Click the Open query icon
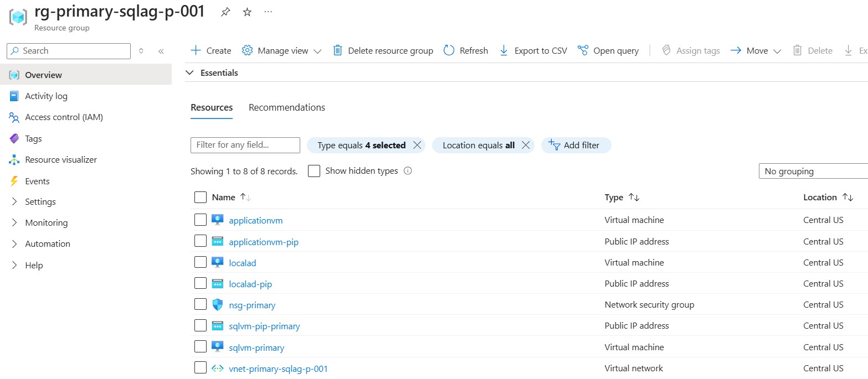This screenshot has height=379, width=868. (583, 50)
